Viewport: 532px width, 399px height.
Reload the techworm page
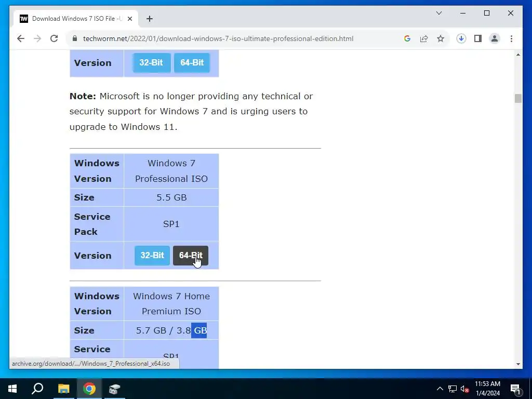click(x=54, y=38)
